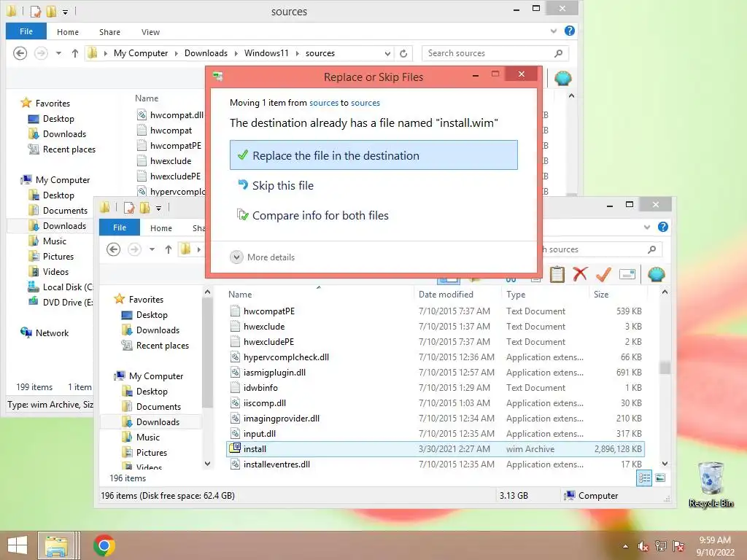Click Downloads in the address breadcrumb

tap(206, 53)
